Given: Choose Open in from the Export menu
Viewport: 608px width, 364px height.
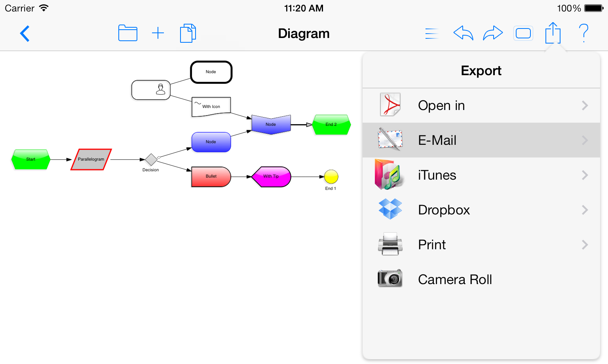Looking at the screenshot, I should tap(481, 106).
